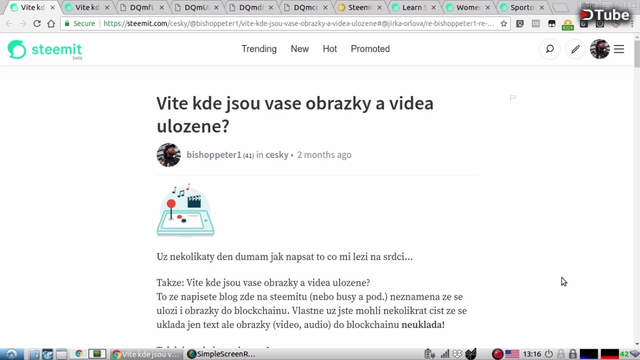Open the orange extension icon with 8326 badge
The width and height of the screenshot is (640, 360).
tap(568, 24)
